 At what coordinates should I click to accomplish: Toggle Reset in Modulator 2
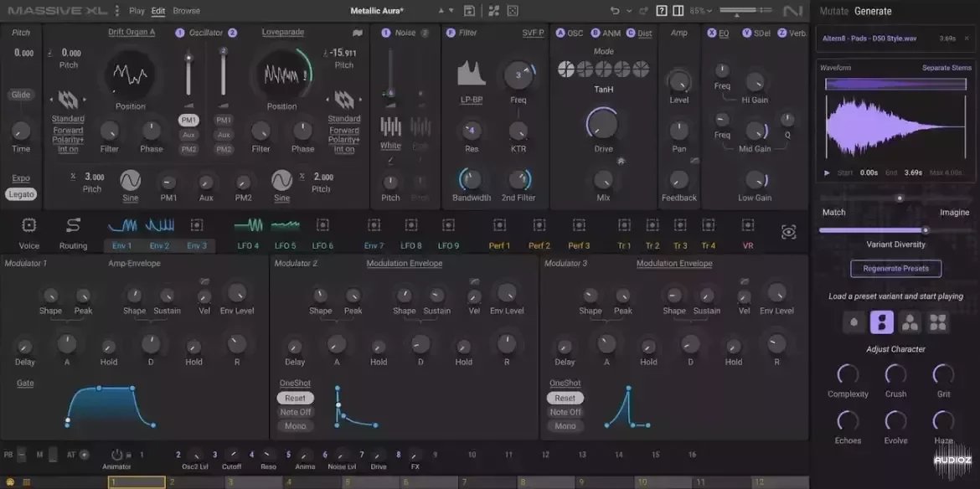[295, 398]
